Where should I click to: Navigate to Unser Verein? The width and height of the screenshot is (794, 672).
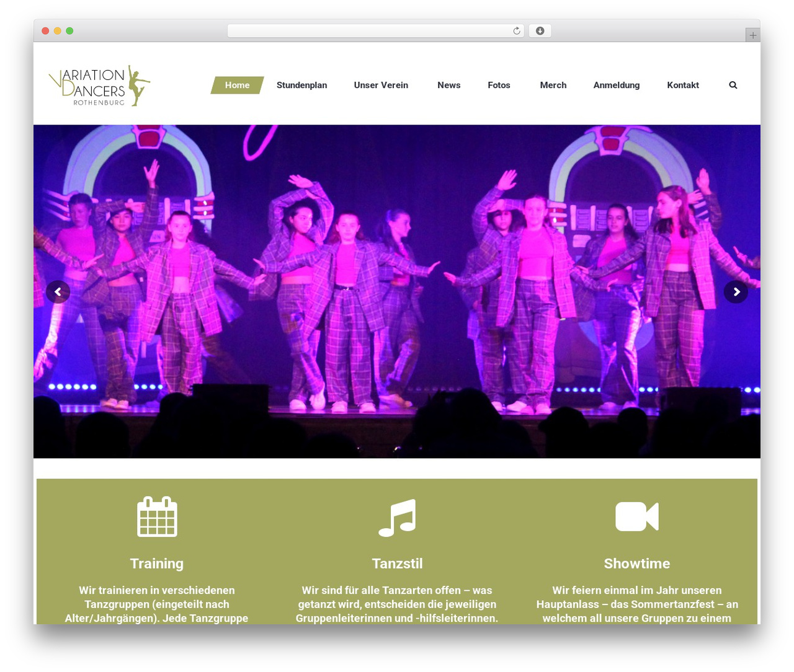click(381, 85)
